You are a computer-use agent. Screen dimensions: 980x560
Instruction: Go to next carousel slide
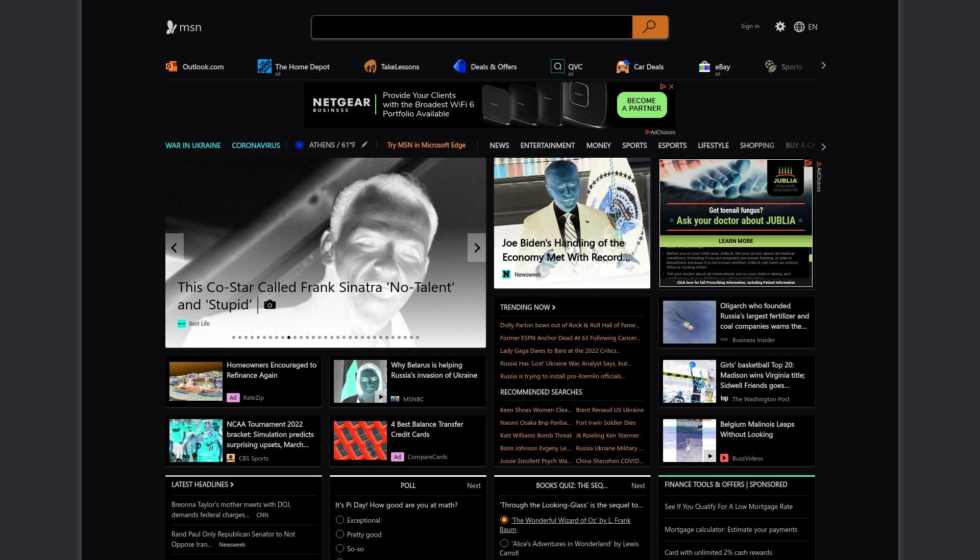pos(477,248)
